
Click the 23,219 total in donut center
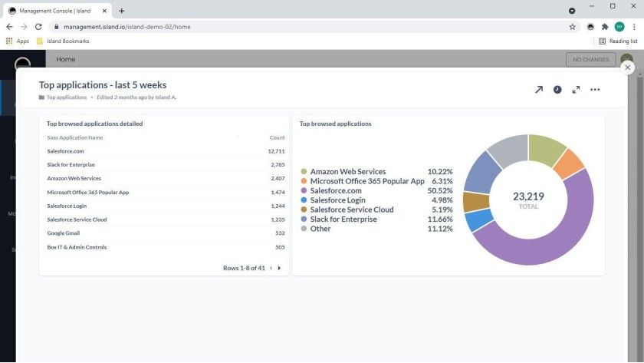pos(528,196)
